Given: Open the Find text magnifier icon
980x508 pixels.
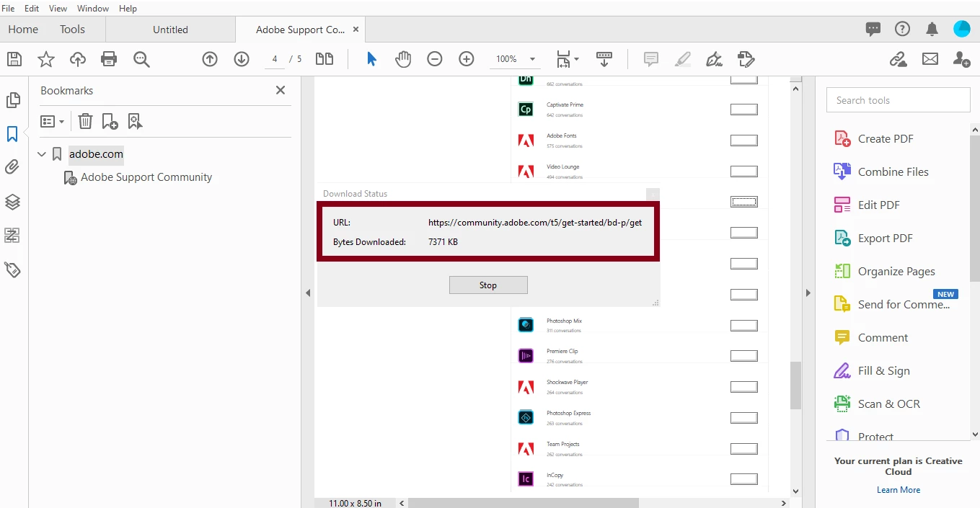Looking at the screenshot, I should [x=141, y=59].
